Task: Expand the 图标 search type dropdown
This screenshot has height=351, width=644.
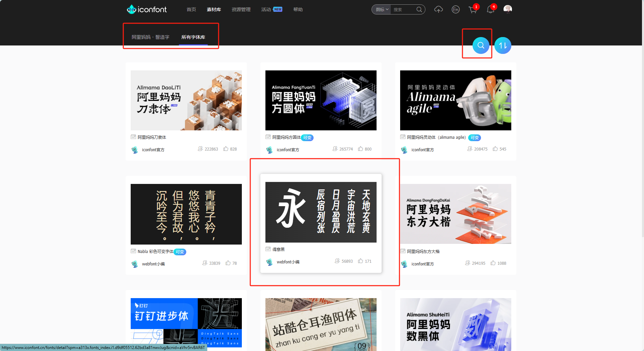Action: (382, 9)
